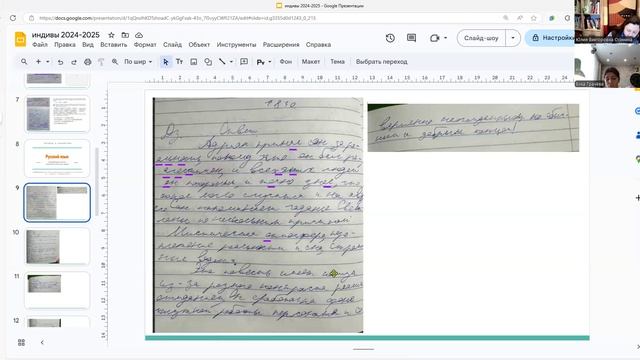Click the filmstrip vertical scrollbar

click(x=97, y=182)
